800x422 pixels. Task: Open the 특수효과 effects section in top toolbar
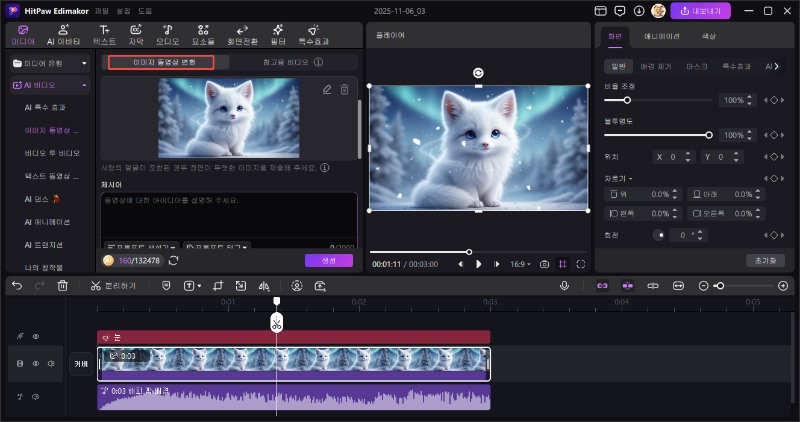(313, 35)
